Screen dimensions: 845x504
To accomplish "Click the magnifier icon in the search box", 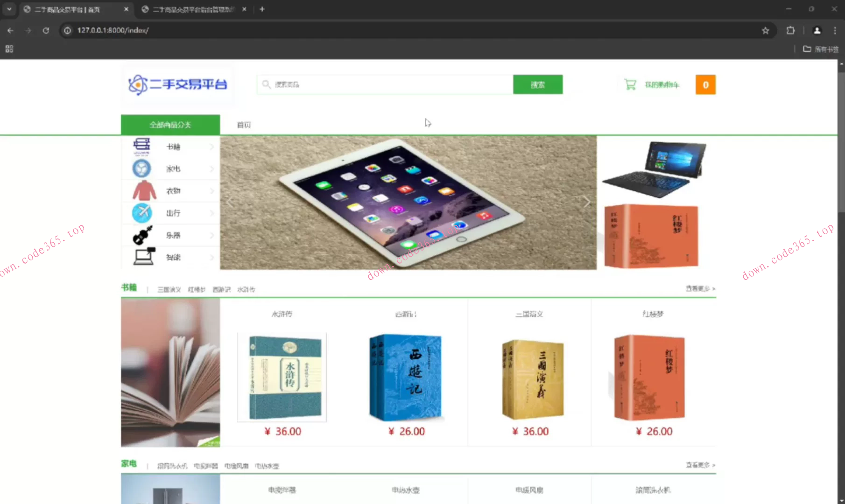I will click(266, 84).
